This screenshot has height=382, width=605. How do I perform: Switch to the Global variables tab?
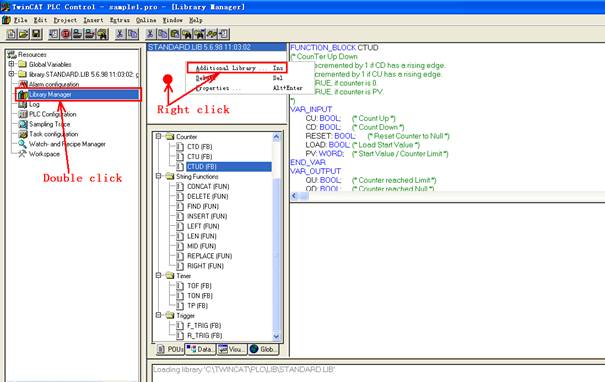(263, 349)
